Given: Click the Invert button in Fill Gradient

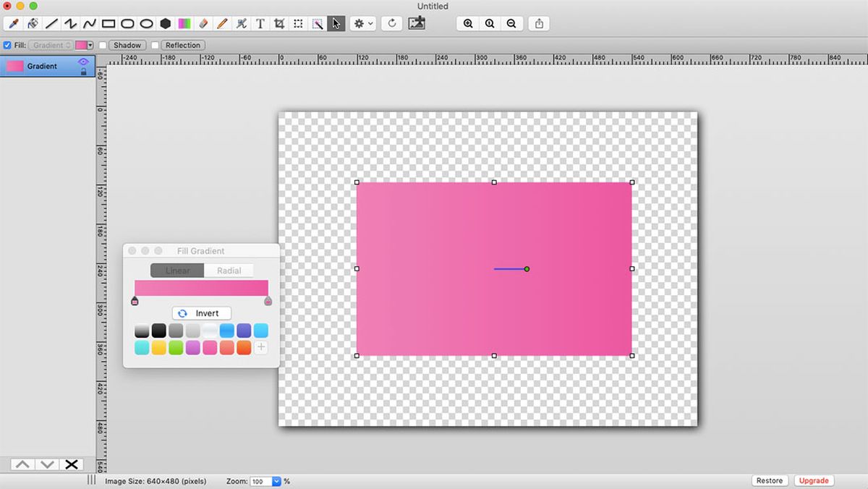Looking at the screenshot, I should click(201, 312).
